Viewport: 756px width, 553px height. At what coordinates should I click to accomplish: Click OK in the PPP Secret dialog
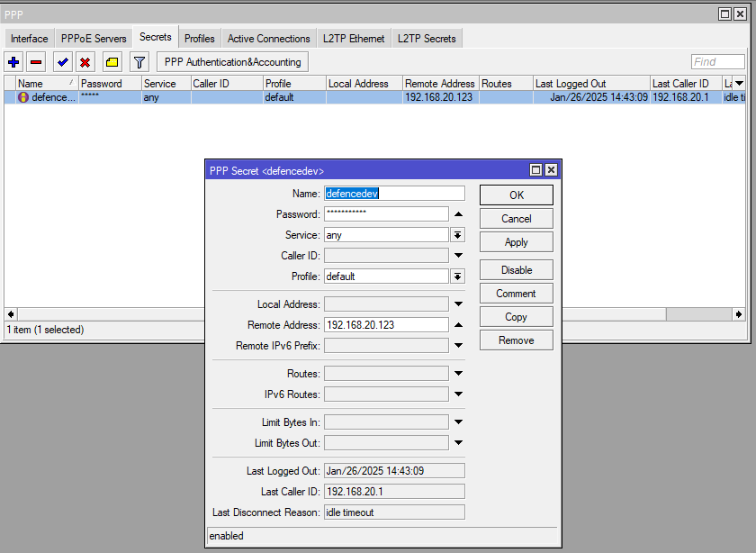click(517, 195)
